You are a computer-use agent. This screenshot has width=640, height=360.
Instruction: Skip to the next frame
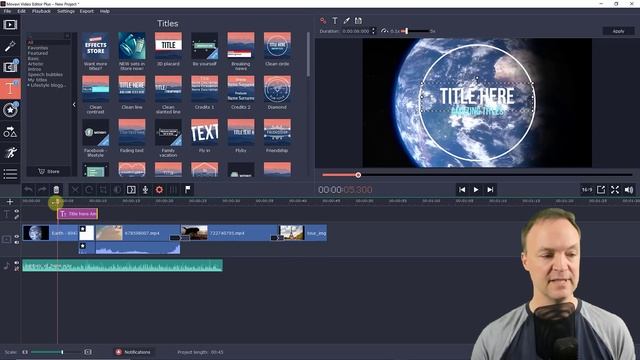coord(490,190)
